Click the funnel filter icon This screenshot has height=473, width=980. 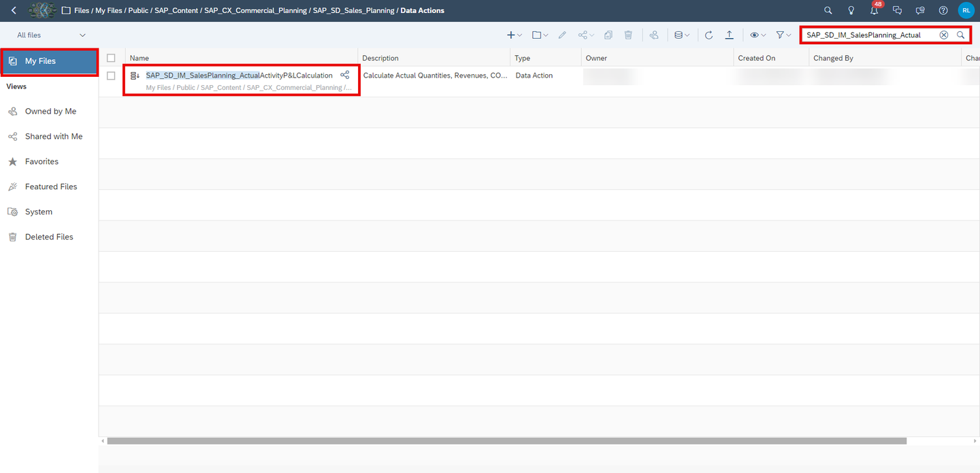(x=780, y=35)
